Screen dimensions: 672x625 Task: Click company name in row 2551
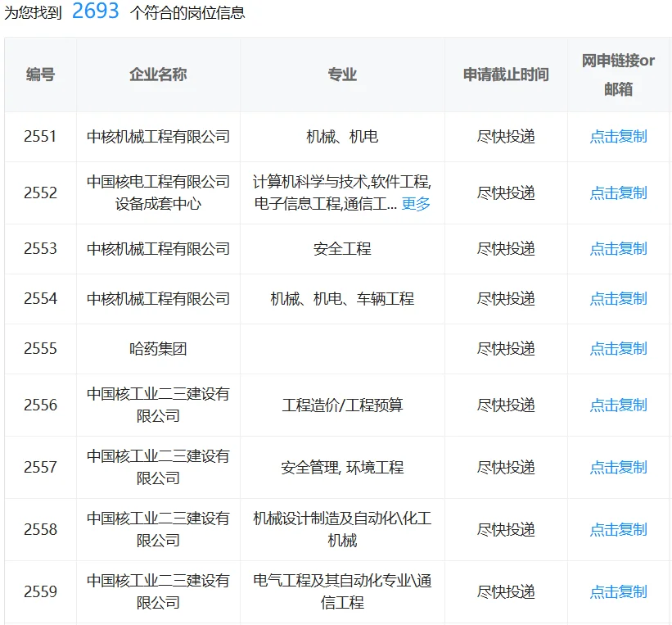point(158,137)
